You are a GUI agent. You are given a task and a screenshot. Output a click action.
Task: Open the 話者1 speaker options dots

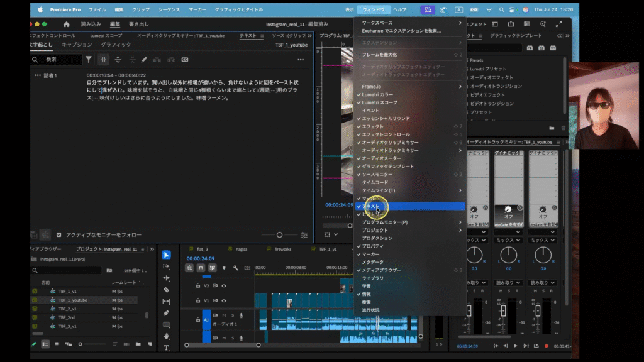tap(38, 75)
